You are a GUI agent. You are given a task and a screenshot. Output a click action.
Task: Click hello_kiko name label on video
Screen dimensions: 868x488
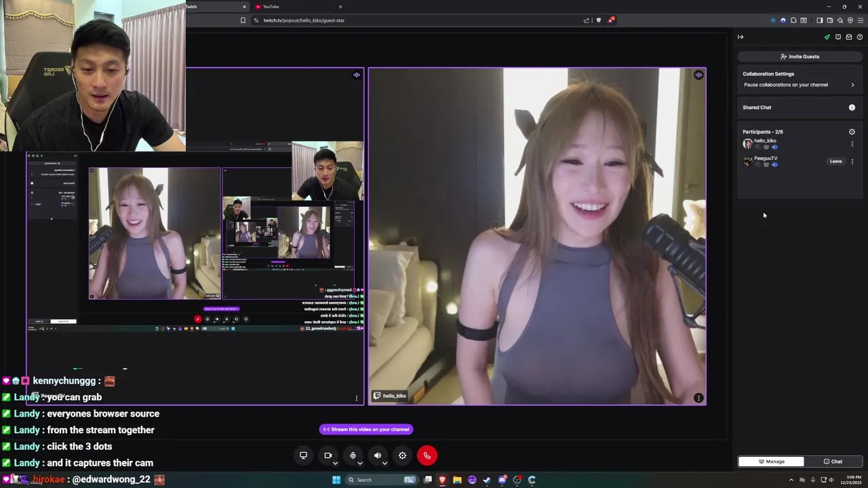(x=391, y=396)
